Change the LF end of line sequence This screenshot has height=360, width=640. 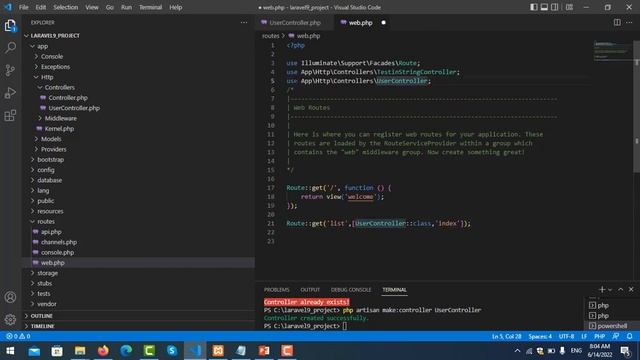tap(584, 336)
